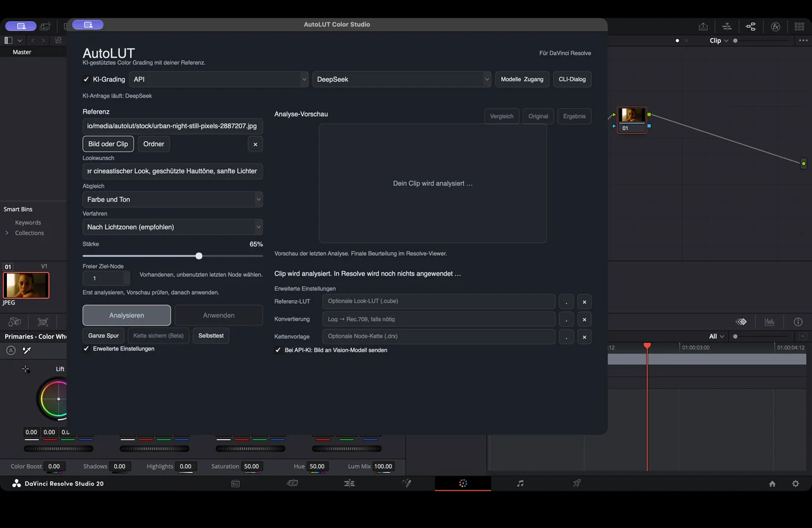
Task: Open the Deliver rocket page icon
Action: click(x=577, y=484)
